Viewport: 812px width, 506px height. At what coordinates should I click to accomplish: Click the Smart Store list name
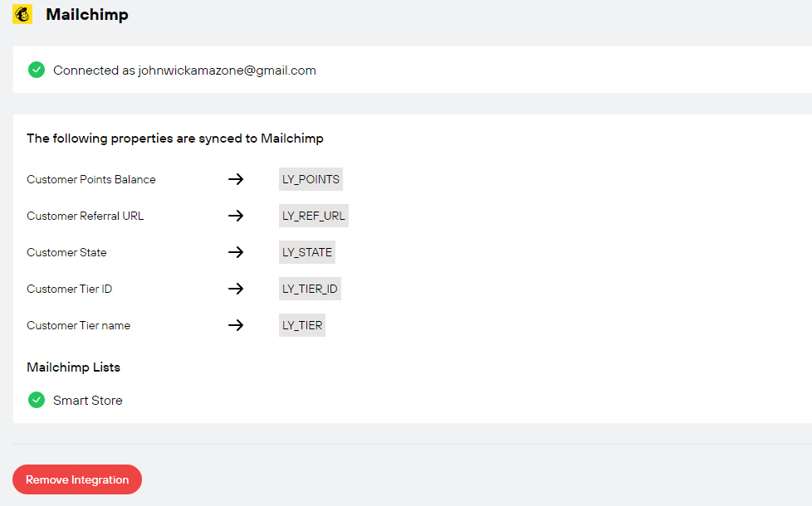[88, 401]
